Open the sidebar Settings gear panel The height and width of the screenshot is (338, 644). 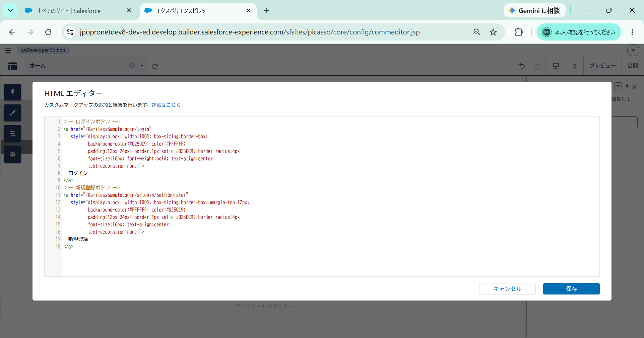(13, 154)
